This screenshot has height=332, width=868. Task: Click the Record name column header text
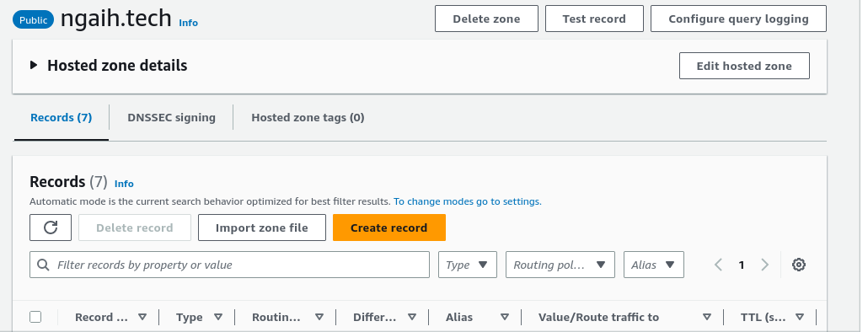pyautogui.click(x=101, y=317)
